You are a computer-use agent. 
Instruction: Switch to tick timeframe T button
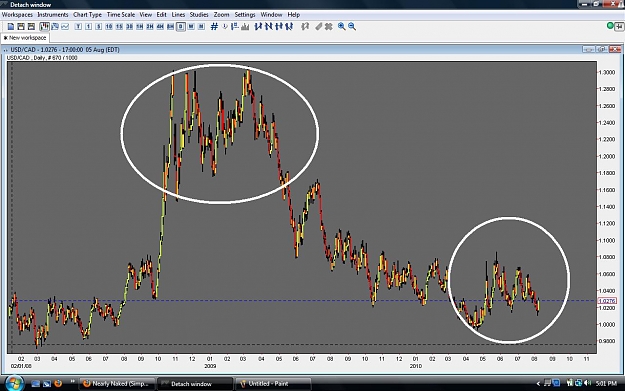78,27
